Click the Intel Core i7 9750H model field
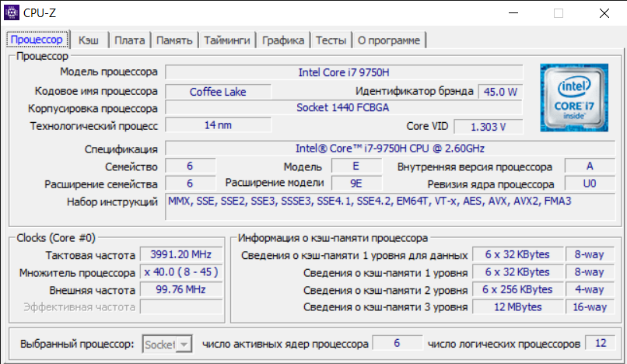Screen dimensions: 627x364 tap(344, 72)
